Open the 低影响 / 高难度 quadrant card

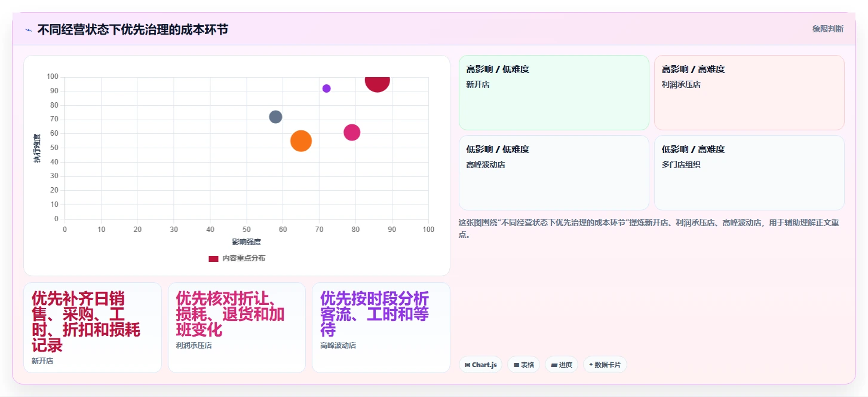pyautogui.click(x=749, y=173)
